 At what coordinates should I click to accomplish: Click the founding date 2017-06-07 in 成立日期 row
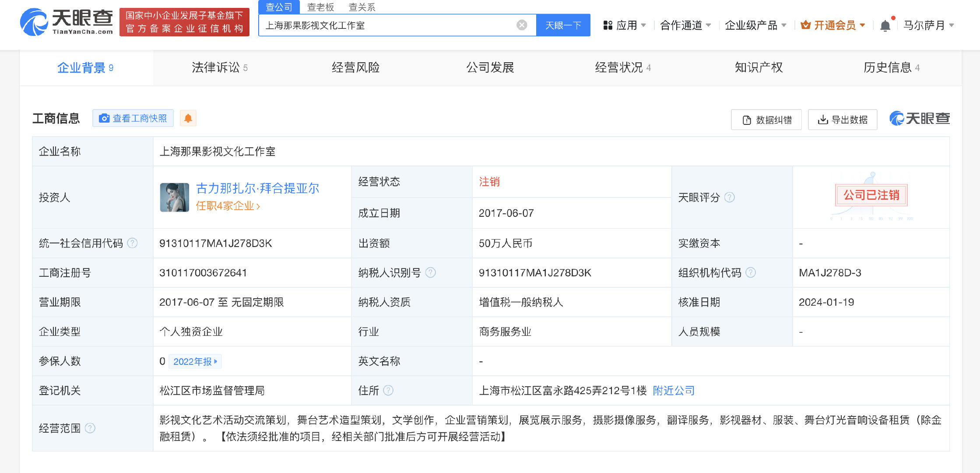point(506,213)
